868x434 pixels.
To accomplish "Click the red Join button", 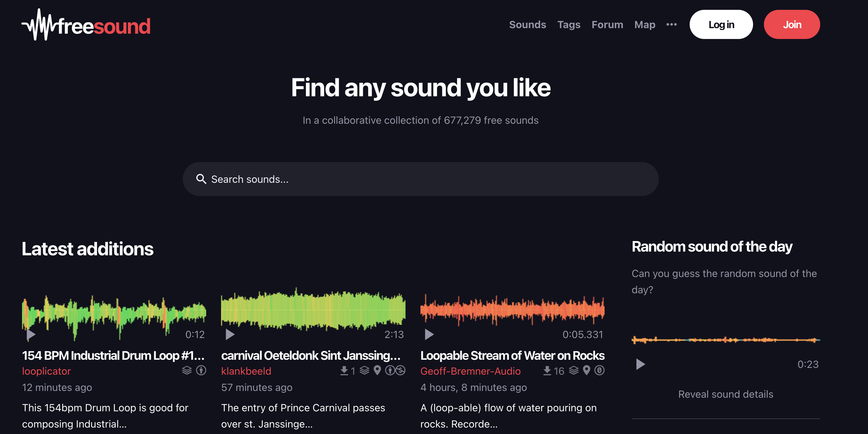I will (x=792, y=24).
